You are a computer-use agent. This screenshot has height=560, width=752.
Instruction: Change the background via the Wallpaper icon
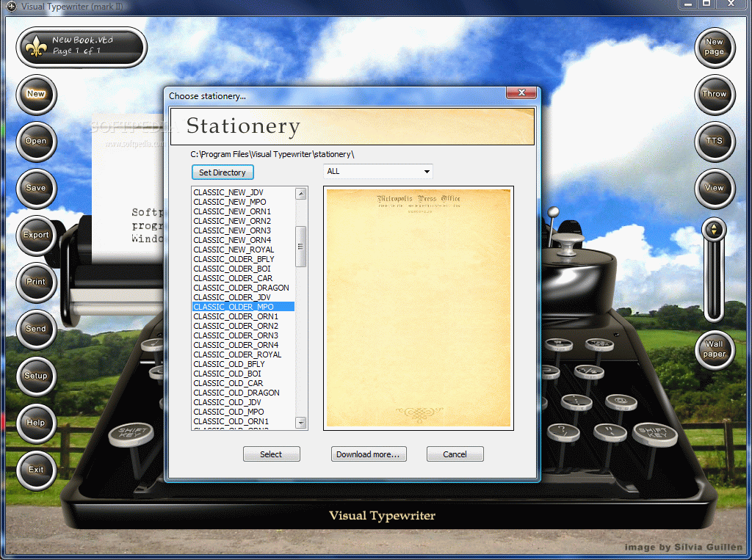click(715, 352)
